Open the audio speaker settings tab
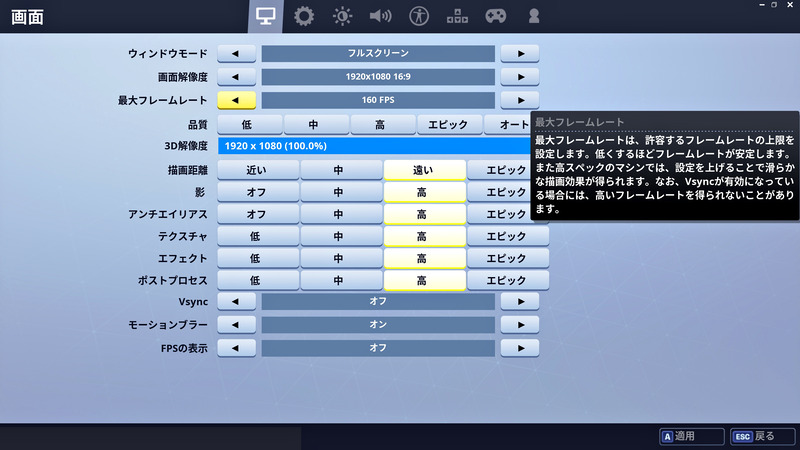The height and width of the screenshot is (450, 800). tap(380, 16)
